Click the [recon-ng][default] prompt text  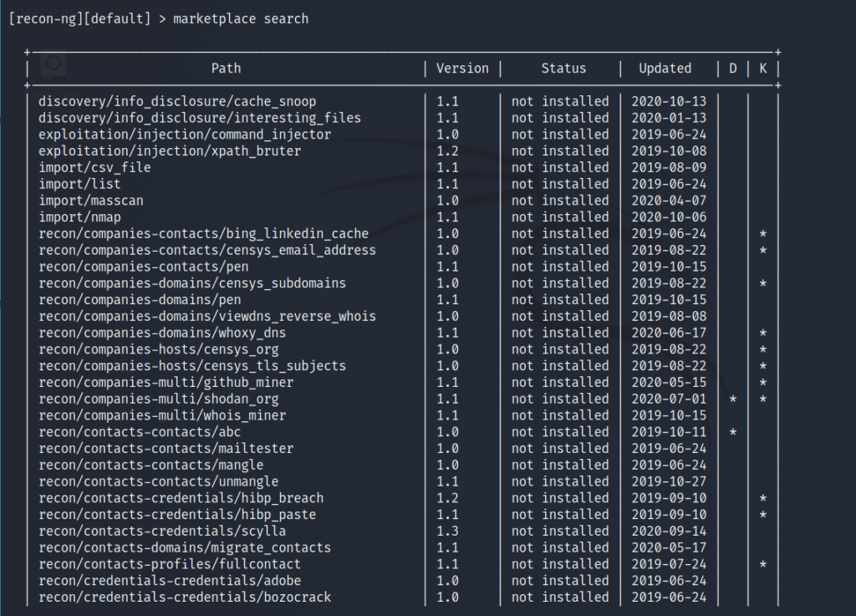[79, 19]
